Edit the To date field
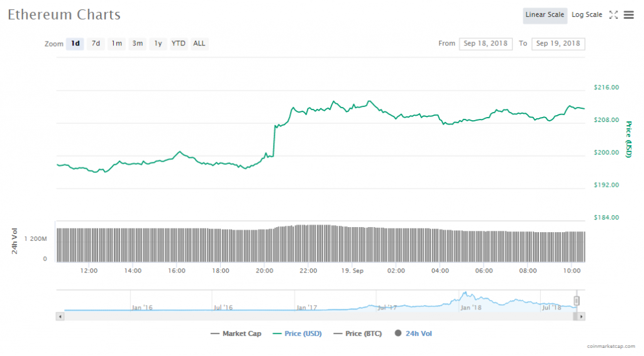Image resolution: width=644 pixels, height=356 pixels. pos(558,44)
